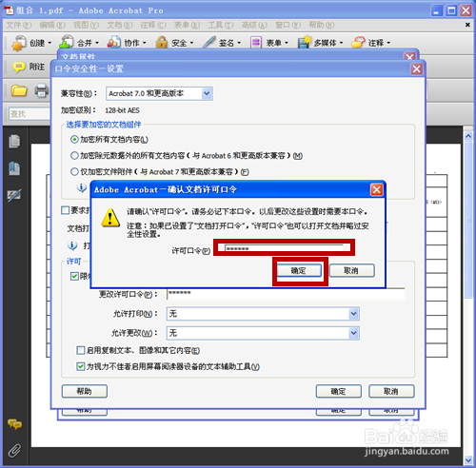Click Cancel (取消) in confirm password dialog
Viewport: 476px width, 468px height.
click(351, 271)
